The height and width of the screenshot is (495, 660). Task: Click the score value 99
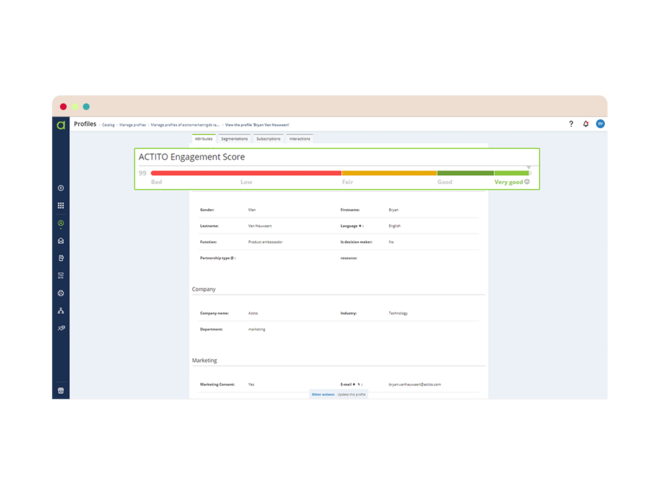[x=143, y=173]
